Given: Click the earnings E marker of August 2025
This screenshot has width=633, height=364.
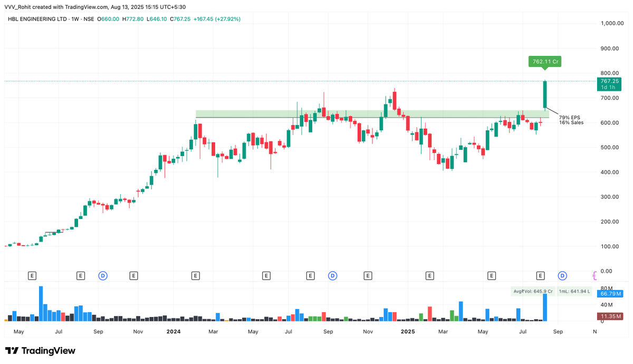Looking at the screenshot, I should [541, 275].
